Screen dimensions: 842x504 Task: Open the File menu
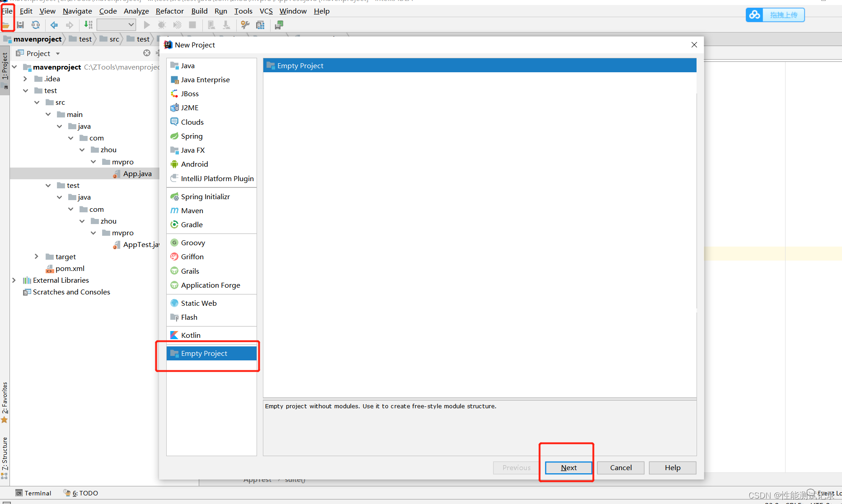coord(7,11)
